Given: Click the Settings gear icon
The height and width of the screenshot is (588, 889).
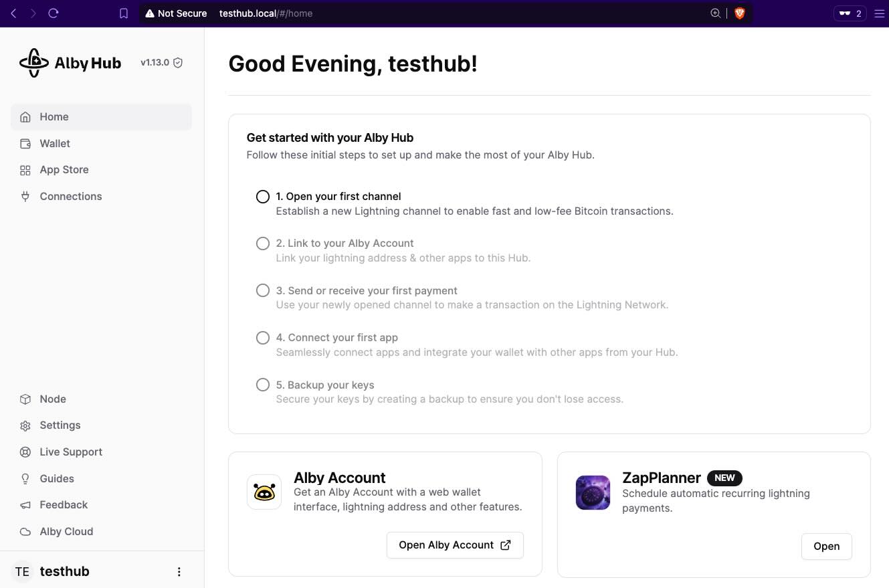Looking at the screenshot, I should pyautogui.click(x=25, y=425).
